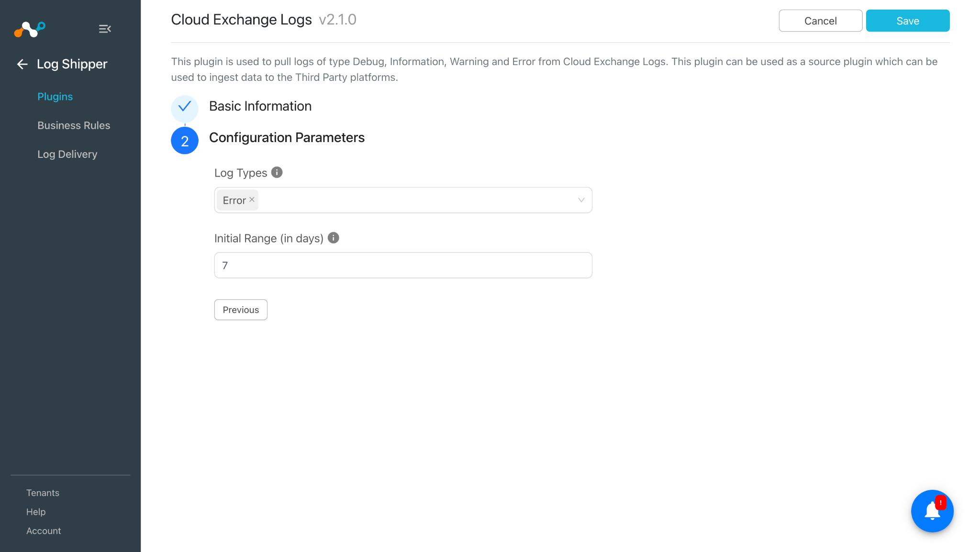Go to Business Rules in sidebar

click(x=74, y=125)
